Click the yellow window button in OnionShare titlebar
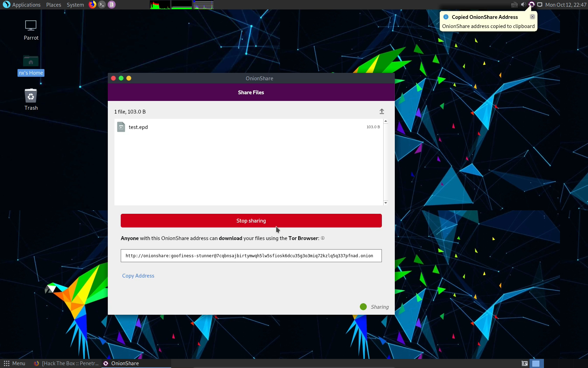This screenshot has height=368, width=588. (x=129, y=78)
